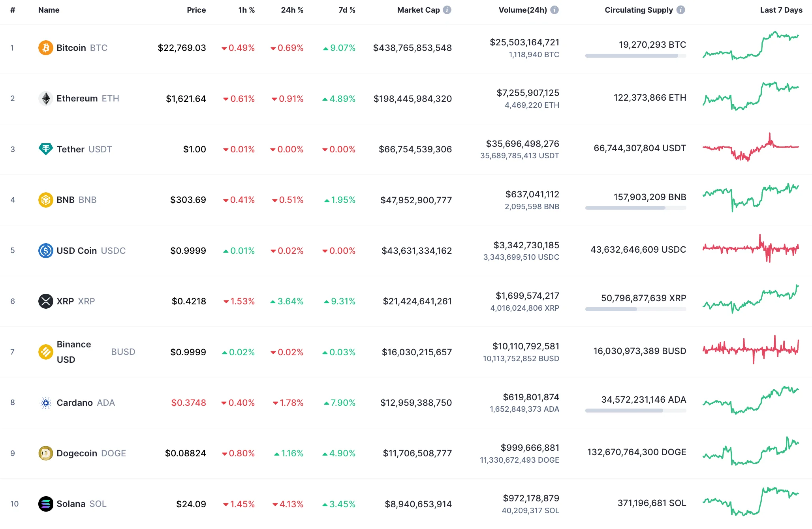The image size is (812, 529).
Task: Sort the table by 24h % column
Action: 292,10
